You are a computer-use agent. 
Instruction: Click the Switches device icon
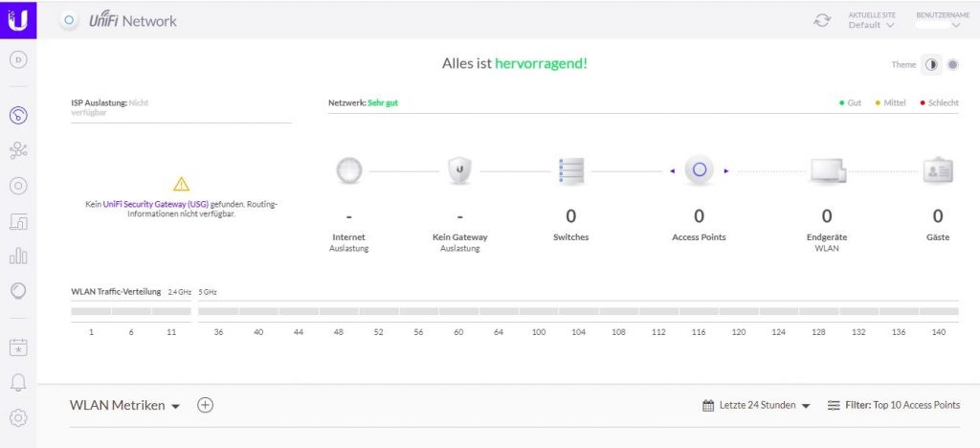coord(570,170)
